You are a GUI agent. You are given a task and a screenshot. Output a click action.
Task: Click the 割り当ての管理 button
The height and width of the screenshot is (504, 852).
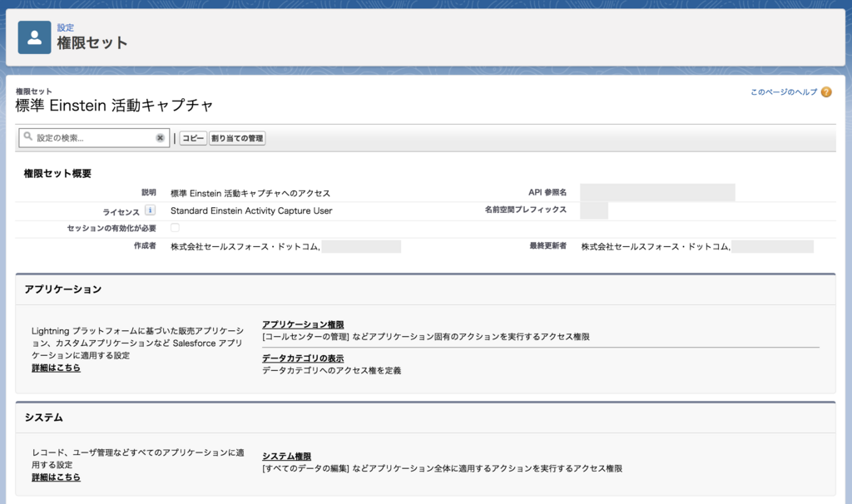(x=237, y=139)
